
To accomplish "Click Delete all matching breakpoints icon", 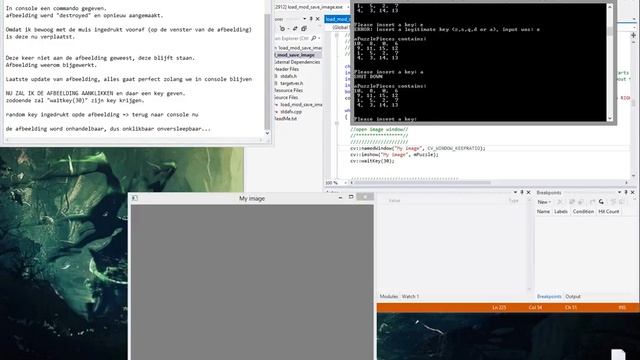I will pyautogui.click(x=571, y=202).
